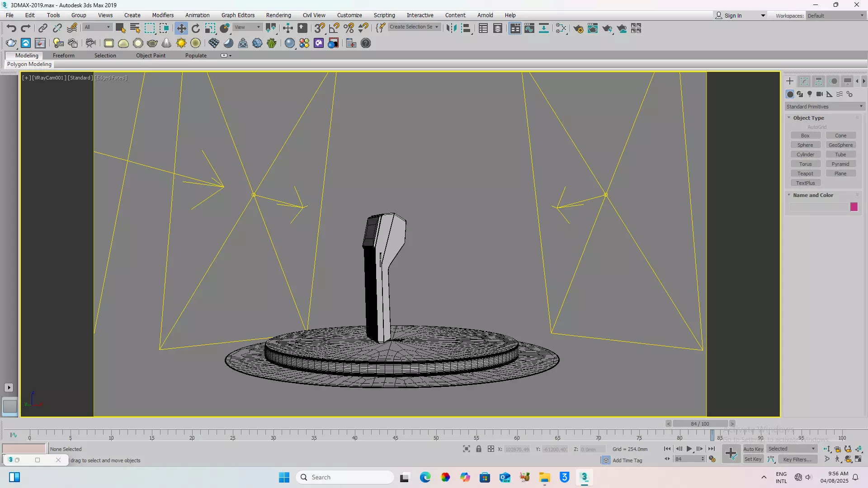Toggle the 3D Snaps button
This screenshot has height=488, width=868.
coord(319,28)
